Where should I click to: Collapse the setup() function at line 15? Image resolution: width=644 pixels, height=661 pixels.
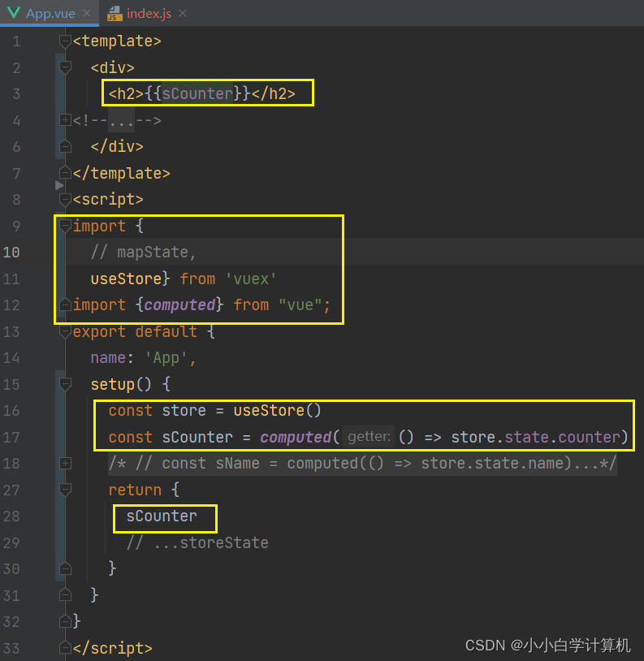click(x=65, y=384)
